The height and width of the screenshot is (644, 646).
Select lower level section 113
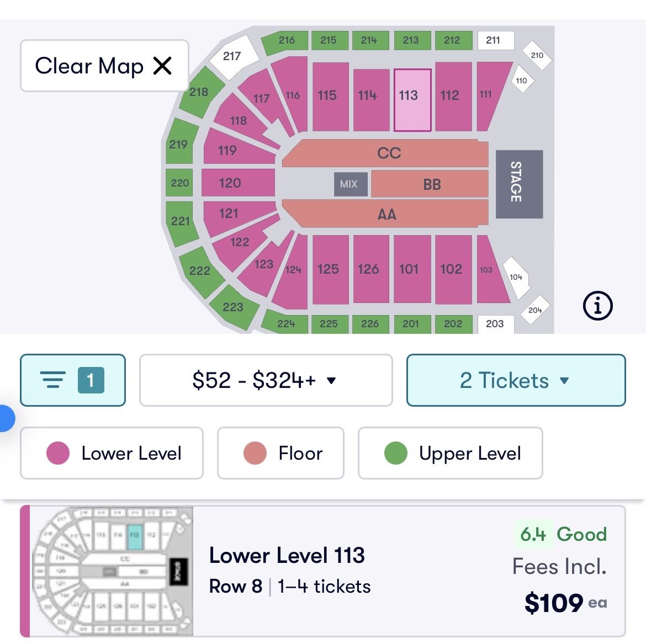(x=412, y=100)
